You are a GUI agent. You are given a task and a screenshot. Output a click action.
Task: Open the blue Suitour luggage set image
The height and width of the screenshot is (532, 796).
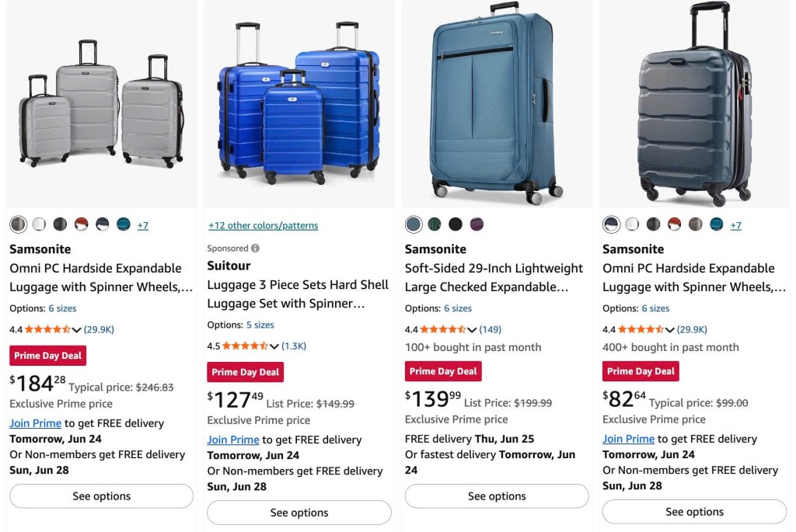click(299, 104)
